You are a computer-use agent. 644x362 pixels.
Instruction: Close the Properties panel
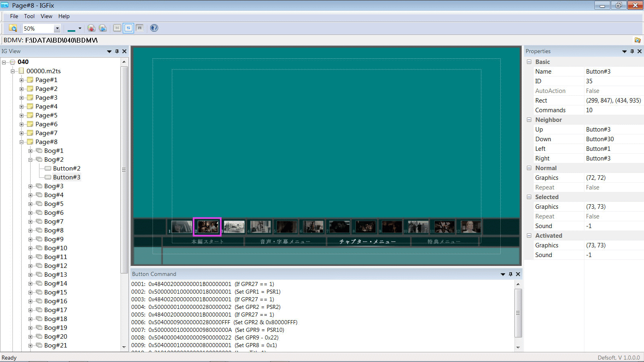(640, 51)
